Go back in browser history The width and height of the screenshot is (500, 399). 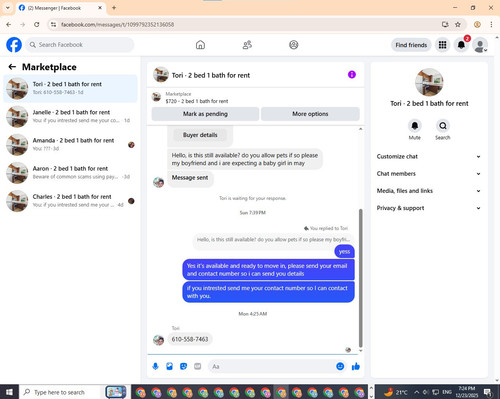click(9, 24)
